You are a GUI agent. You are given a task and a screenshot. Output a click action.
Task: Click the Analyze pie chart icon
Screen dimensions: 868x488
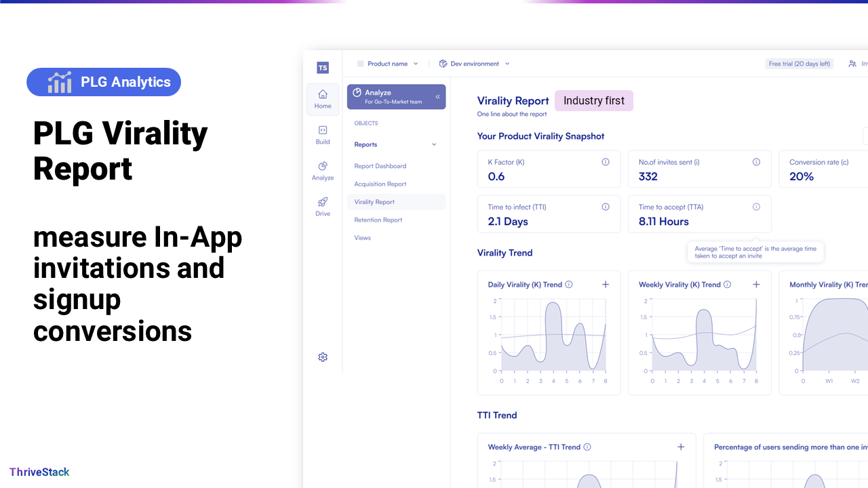click(x=357, y=93)
